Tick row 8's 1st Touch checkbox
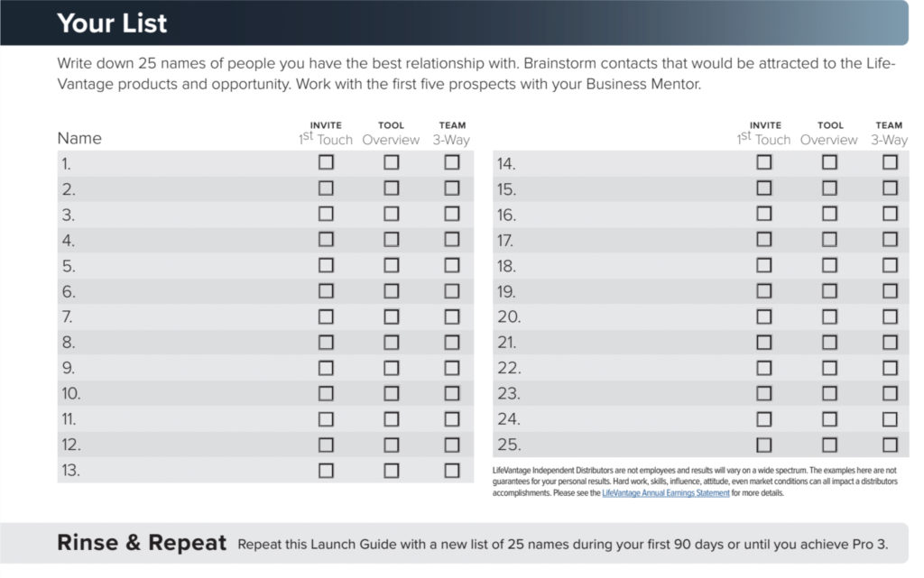Image resolution: width=924 pixels, height=578 pixels. 326,343
